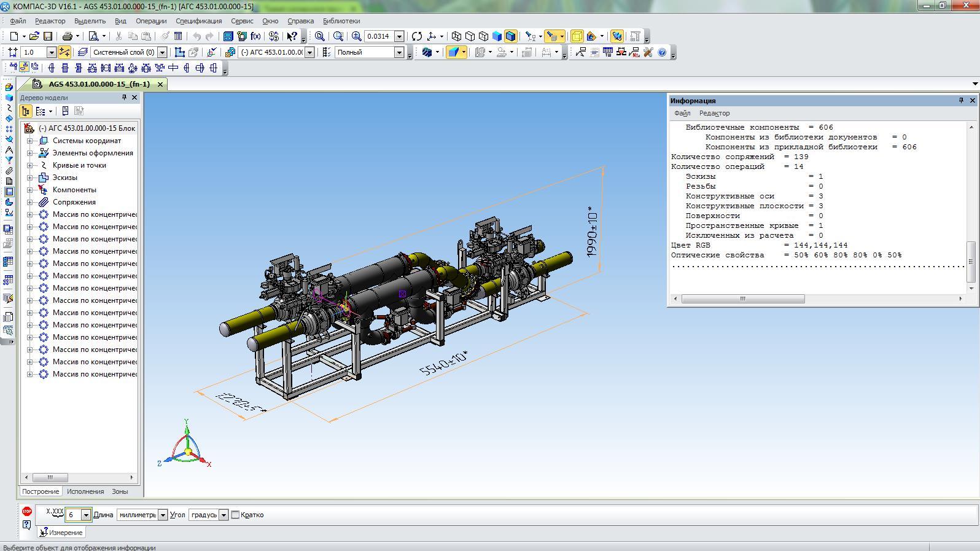Open the variables f(x) tool
The image size is (980, 551).
(x=255, y=36)
